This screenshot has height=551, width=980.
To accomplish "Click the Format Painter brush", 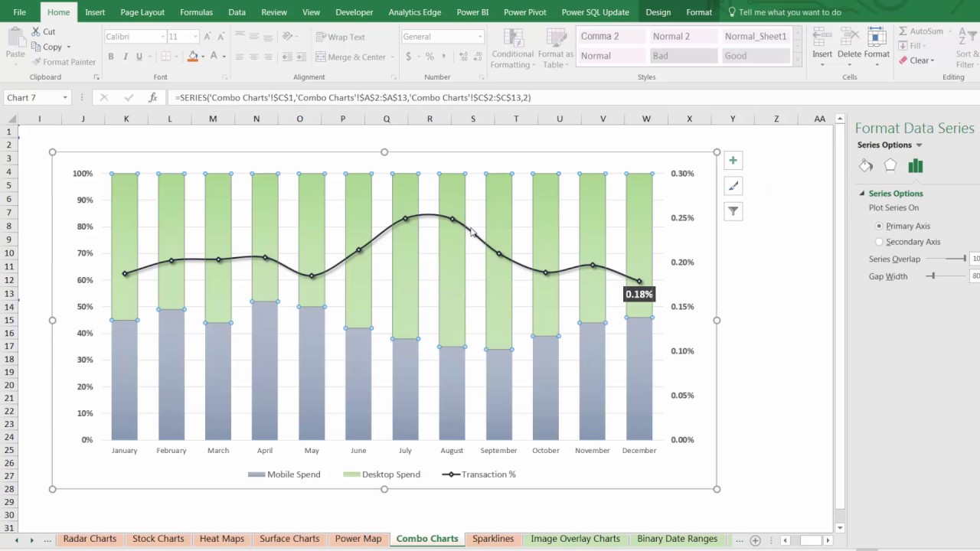I will 35,62.
